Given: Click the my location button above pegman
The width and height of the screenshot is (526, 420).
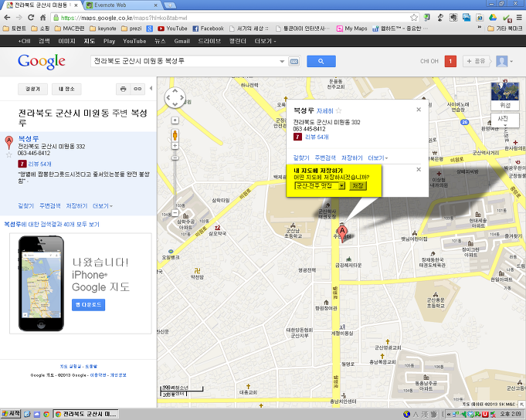Looking at the screenshot, I should (x=175, y=120).
